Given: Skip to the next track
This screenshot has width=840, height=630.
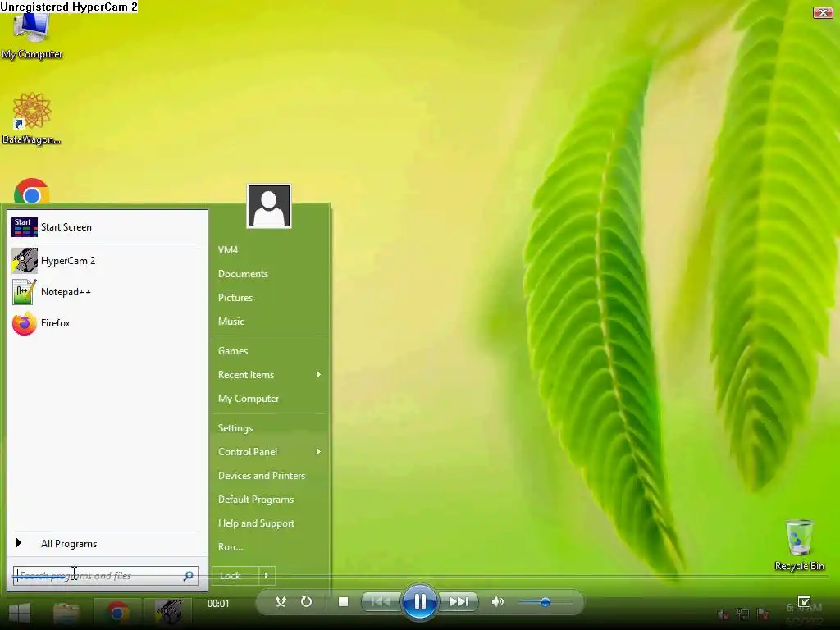Looking at the screenshot, I should click(x=458, y=601).
